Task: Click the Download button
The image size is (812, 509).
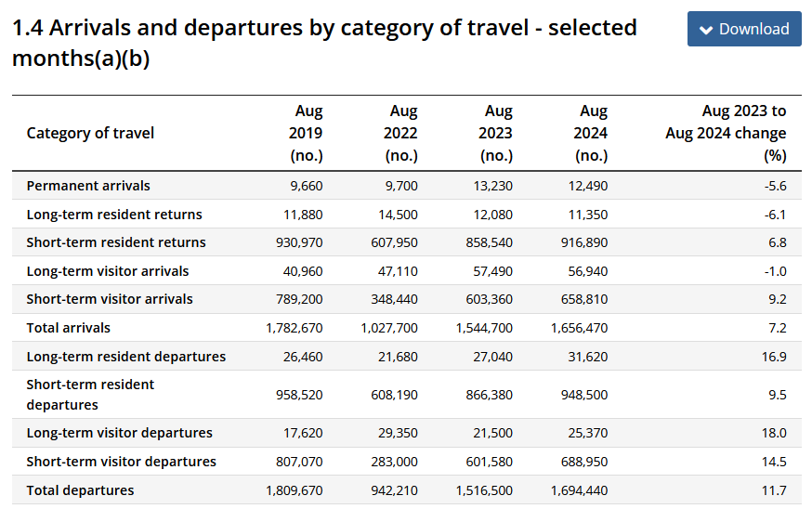Action: pyautogui.click(x=744, y=29)
